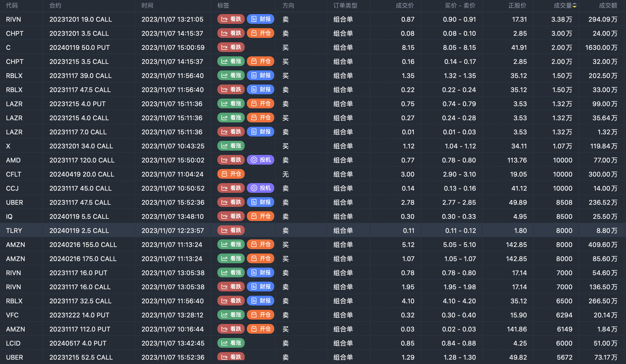This screenshot has height=364, width=626.
Task: Click the 看跌 tag in RBLX 47.5 CALL row
Action: (231, 90)
